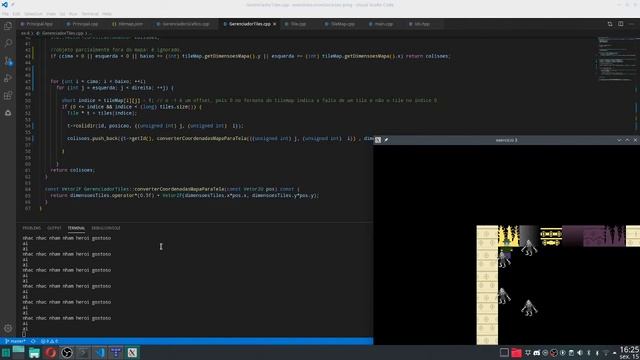
Task: Open the Manage gear menu
Action: pyautogui.click(x=8, y=328)
